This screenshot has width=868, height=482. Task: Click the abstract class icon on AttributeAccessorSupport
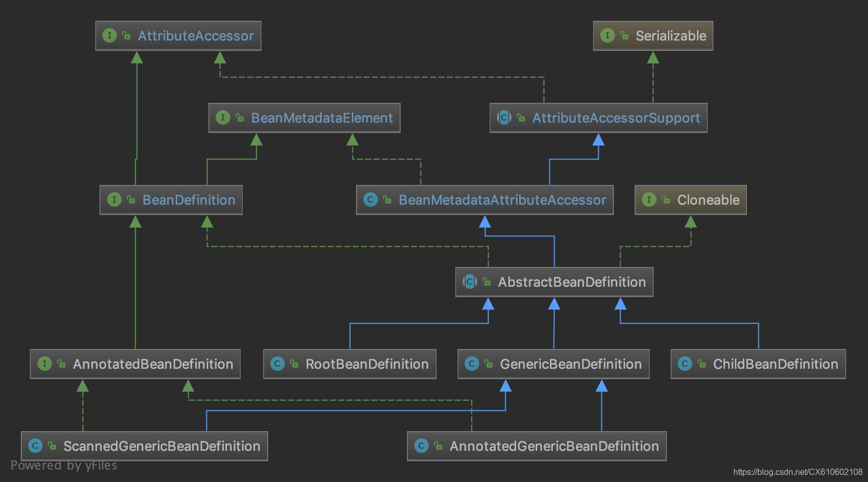504,117
